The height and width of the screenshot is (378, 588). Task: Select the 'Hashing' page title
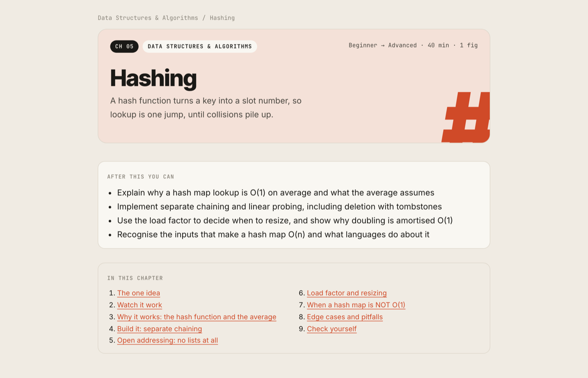click(x=153, y=78)
